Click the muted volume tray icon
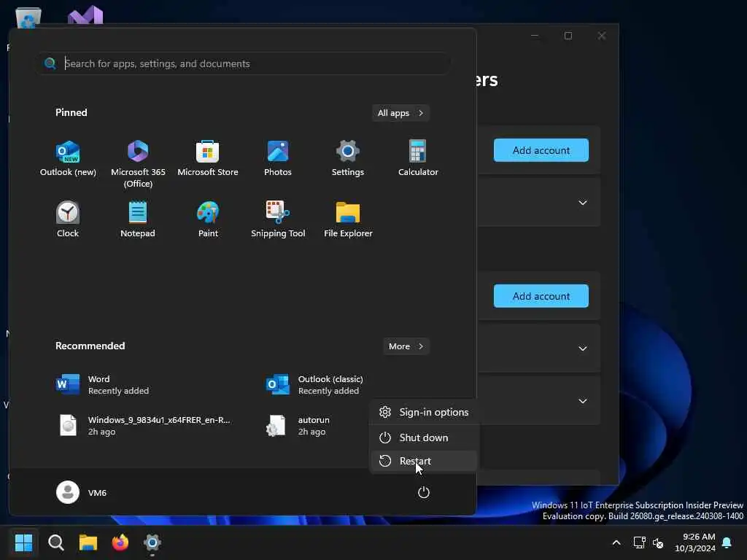 (658, 542)
